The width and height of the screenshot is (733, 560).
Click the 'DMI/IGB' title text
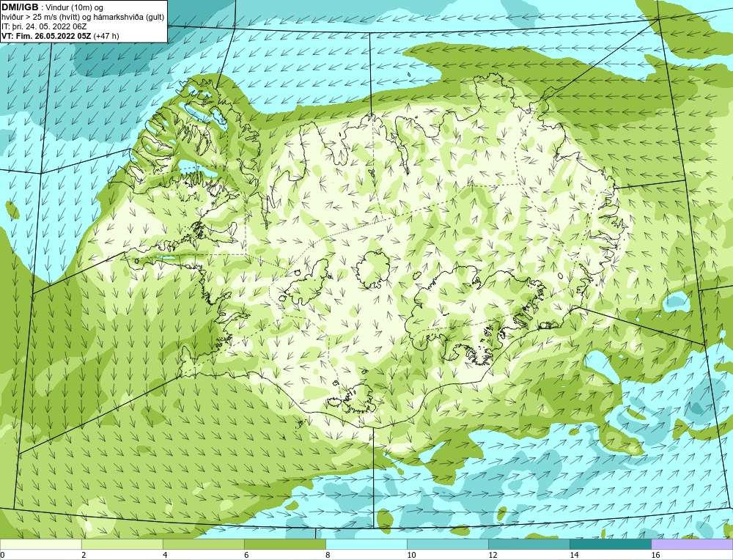pyautogui.click(x=20, y=7)
